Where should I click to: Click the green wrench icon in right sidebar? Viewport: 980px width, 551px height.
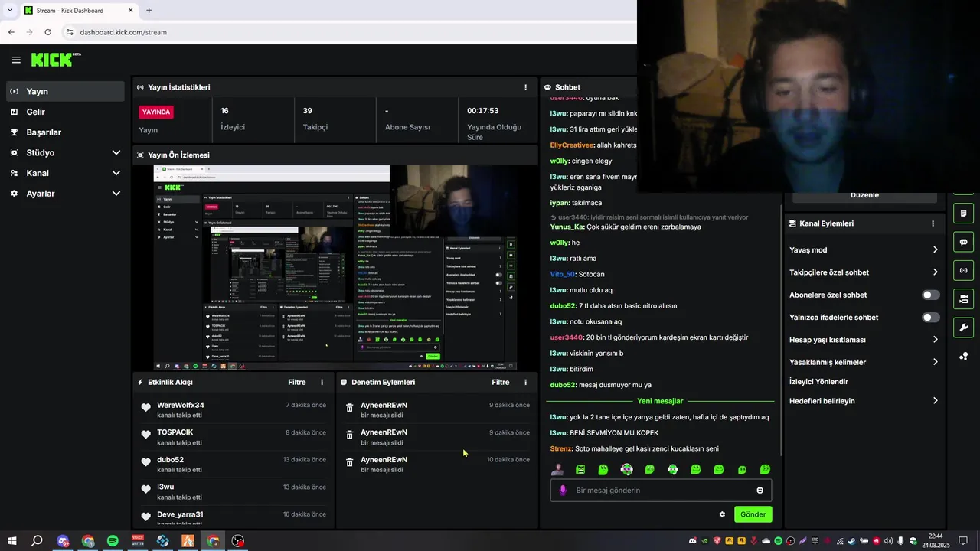click(x=963, y=328)
